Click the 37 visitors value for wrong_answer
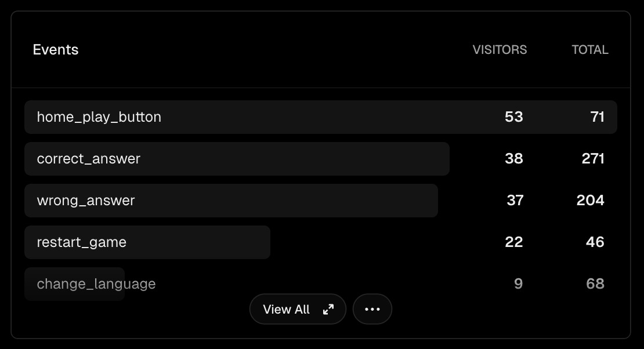 [x=515, y=201]
